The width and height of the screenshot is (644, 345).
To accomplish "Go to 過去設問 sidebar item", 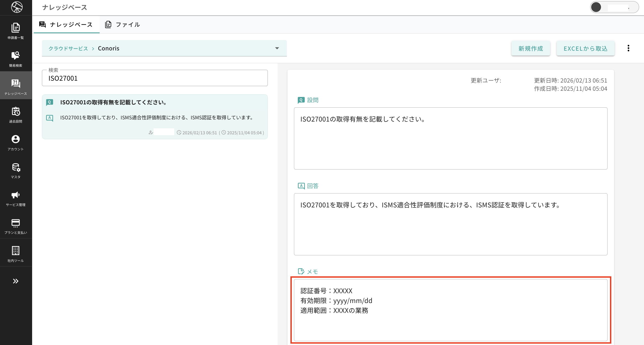I will [x=16, y=114].
